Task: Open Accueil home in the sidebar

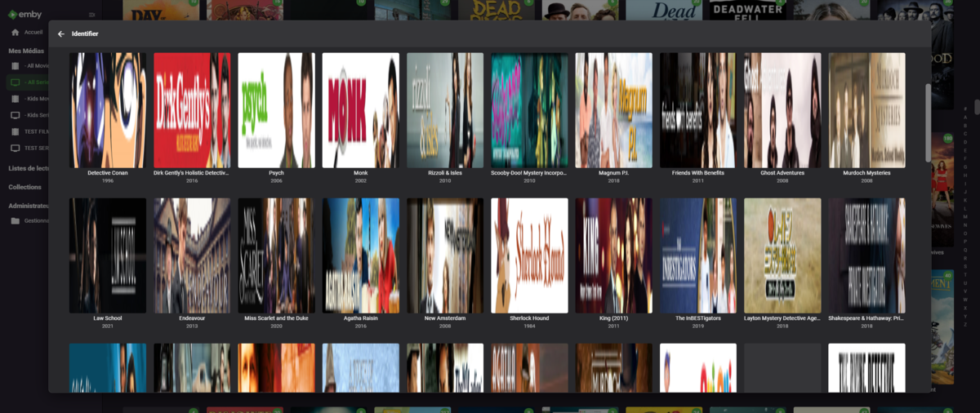Action: click(29, 33)
